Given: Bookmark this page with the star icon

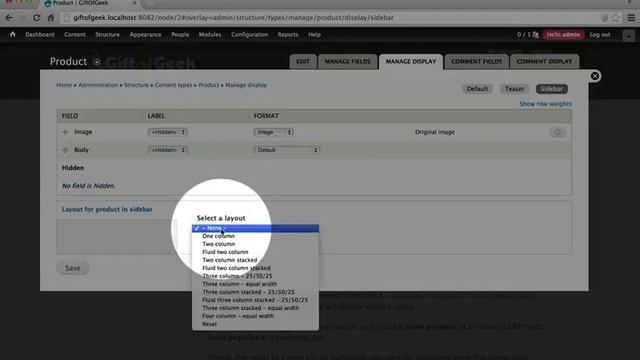Looking at the screenshot, I should [615, 18].
